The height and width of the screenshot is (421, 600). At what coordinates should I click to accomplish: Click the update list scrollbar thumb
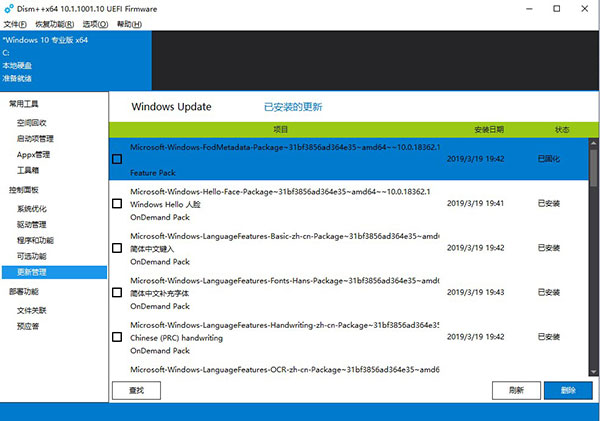click(593, 168)
